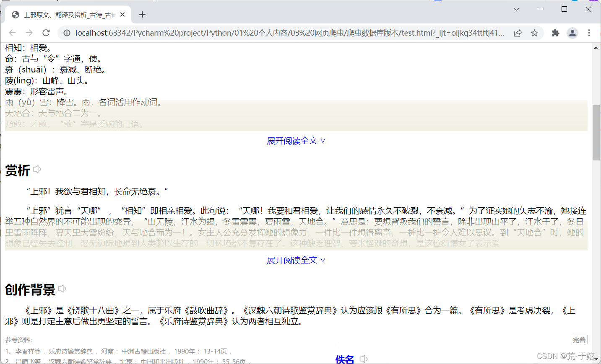Click the 完善 button
Image resolution: width=601 pixels, height=364 pixels.
(x=579, y=340)
